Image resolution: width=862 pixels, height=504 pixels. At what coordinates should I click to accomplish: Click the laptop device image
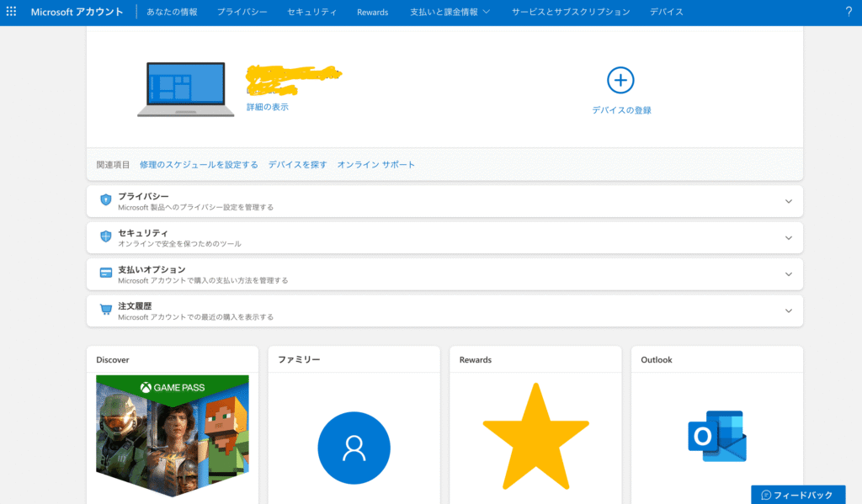[186, 89]
